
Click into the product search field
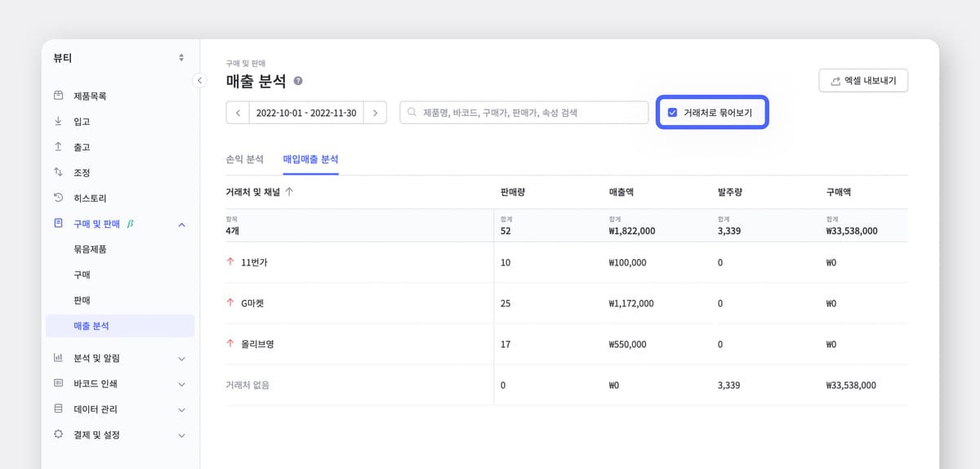(x=523, y=113)
